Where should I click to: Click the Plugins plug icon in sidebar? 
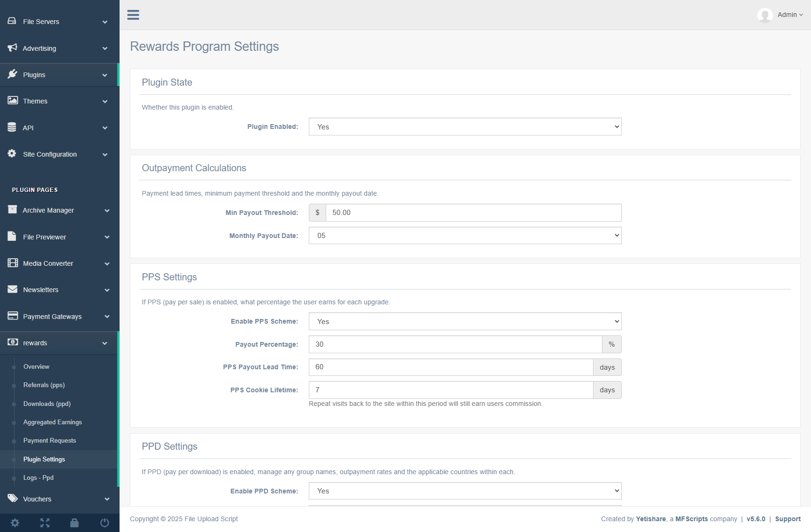tap(13, 74)
